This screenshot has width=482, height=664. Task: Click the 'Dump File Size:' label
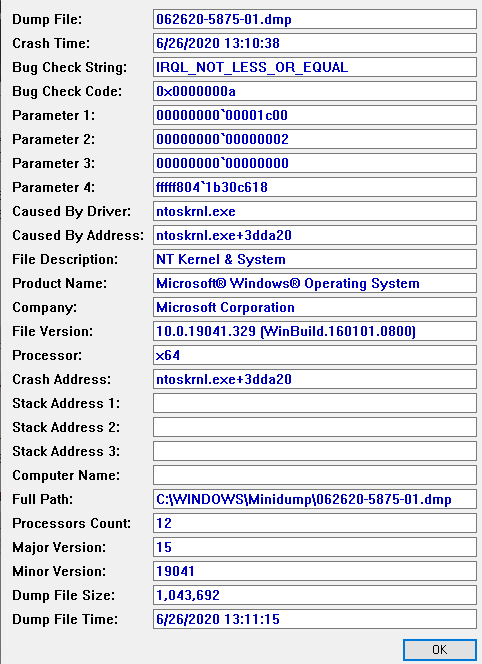click(64, 595)
